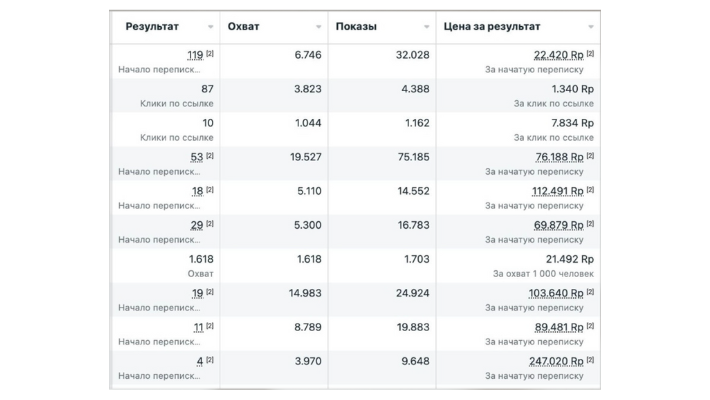The image size is (710, 400).
Task: Sort by the Результат column header
Action: point(152,26)
